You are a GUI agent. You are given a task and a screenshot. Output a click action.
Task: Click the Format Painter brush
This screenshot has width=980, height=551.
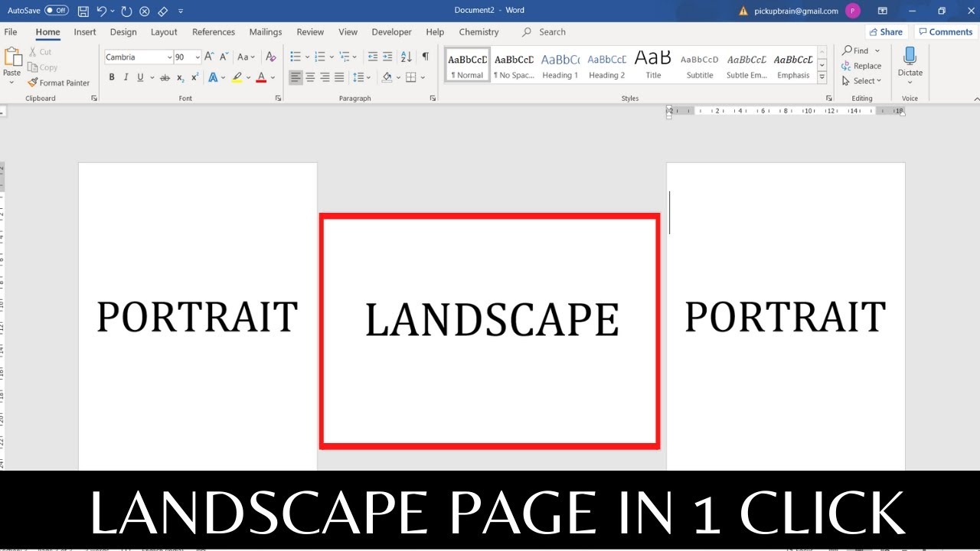58,83
